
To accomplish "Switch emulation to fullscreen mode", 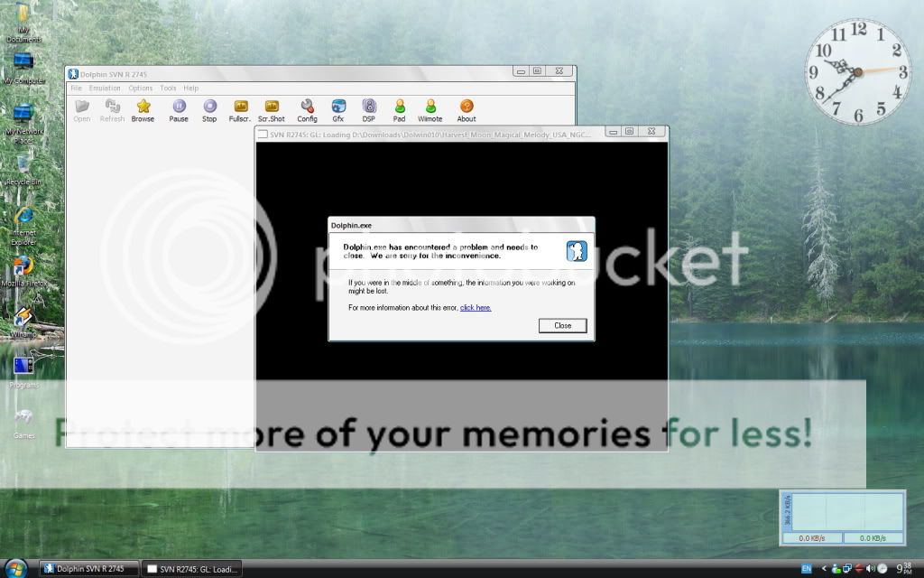I will (x=240, y=108).
